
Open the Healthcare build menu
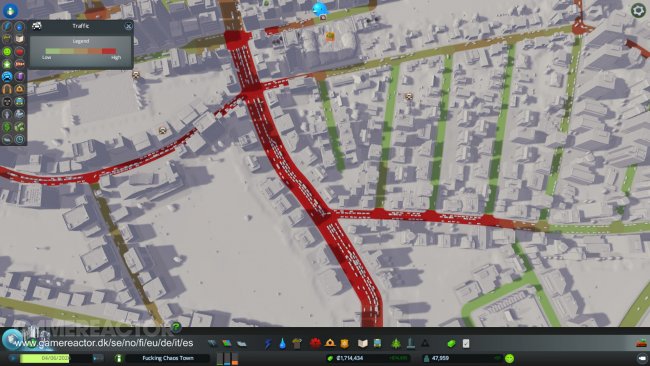point(315,343)
